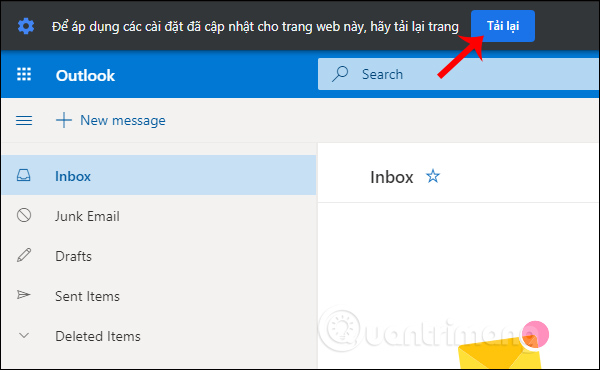Open the Drafts folder
The height and width of the screenshot is (370, 600).
tap(158, 256)
